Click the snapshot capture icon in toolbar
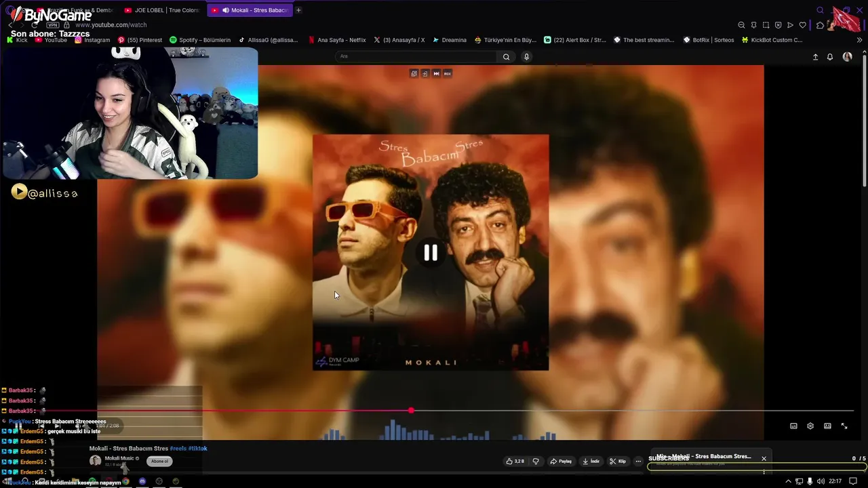 [766, 25]
